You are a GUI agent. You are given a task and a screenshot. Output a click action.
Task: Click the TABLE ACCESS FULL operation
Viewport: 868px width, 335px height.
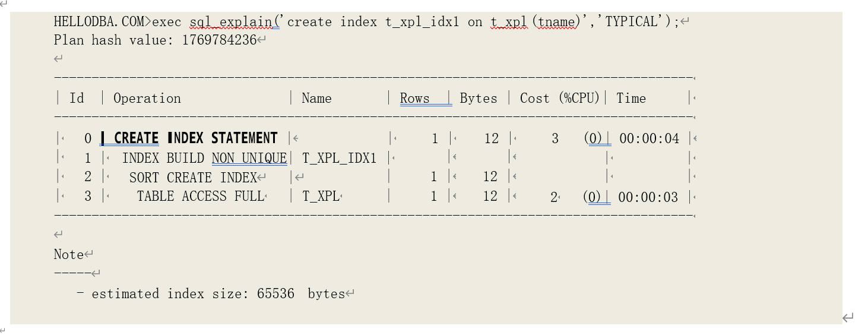point(200,197)
